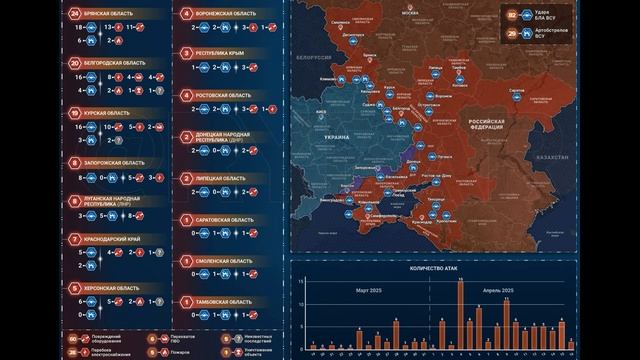The height and width of the screenshot is (360, 640).
Task: Click the tallest bar in the attacks chart
Action: 460,315
